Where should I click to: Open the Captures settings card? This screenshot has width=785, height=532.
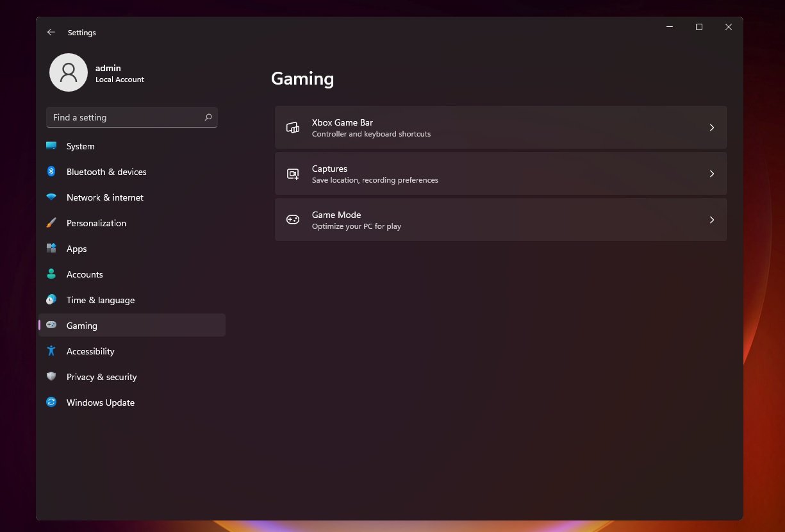point(500,174)
